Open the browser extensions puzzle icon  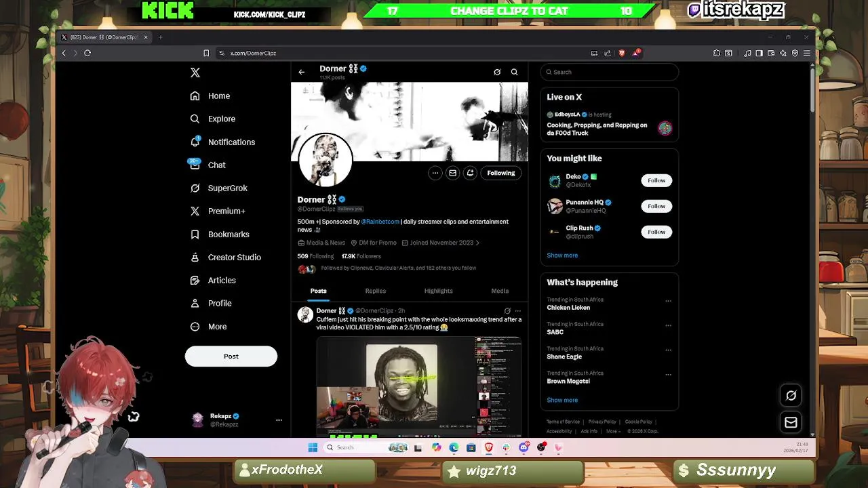716,53
